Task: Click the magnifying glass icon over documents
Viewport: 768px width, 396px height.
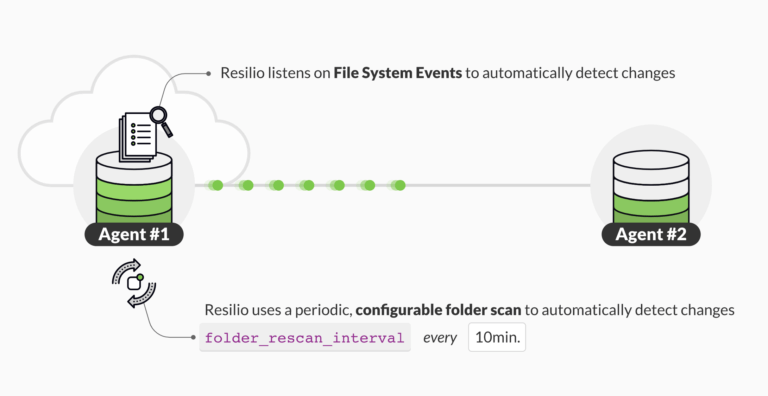Action: pyautogui.click(x=161, y=122)
